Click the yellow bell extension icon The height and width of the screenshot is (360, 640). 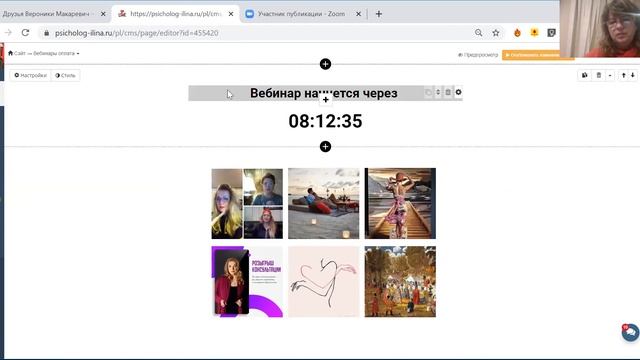click(x=534, y=33)
